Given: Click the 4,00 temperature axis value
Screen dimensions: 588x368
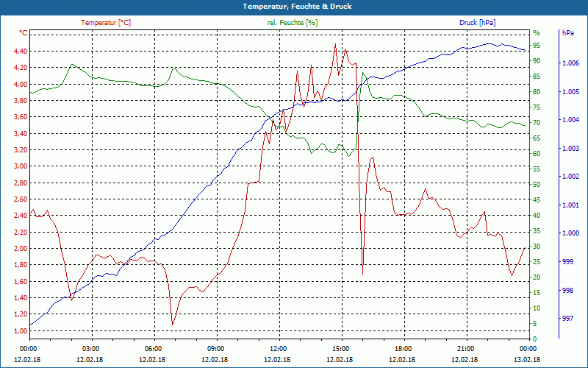Looking at the screenshot, I should [x=21, y=84].
